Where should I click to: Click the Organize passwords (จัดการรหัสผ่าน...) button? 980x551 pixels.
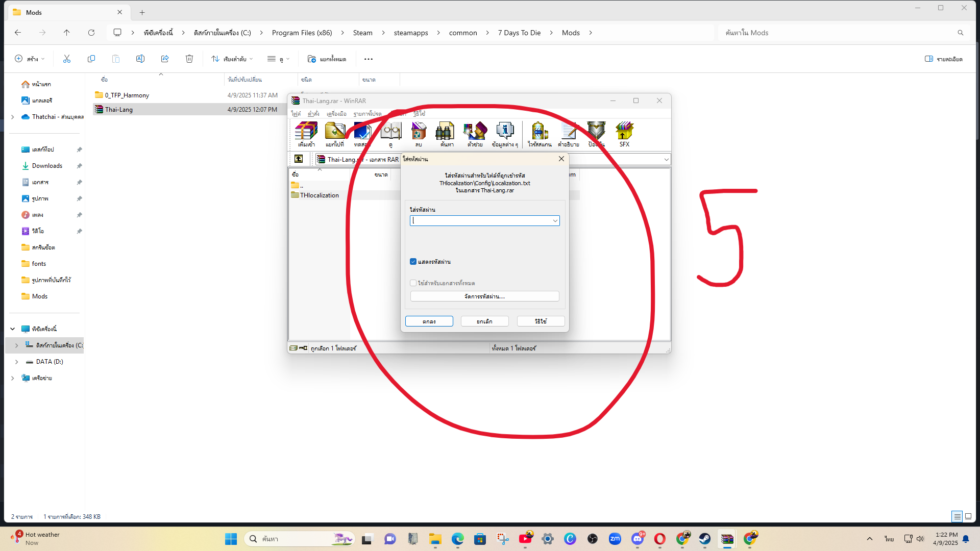tap(485, 296)
